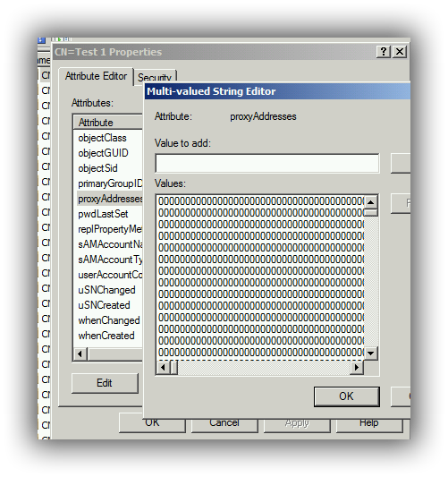
Task: Click the help question mark title button
Action: pyautogui.click(x=384, y=52)
